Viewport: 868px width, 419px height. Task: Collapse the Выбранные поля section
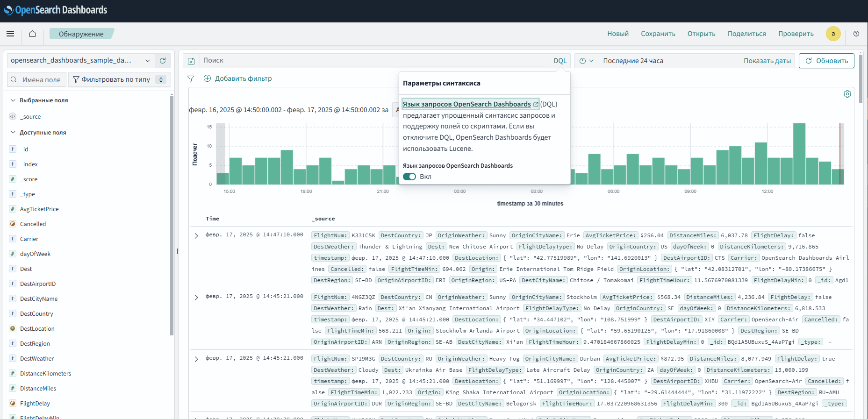click(x=13, y=100)
